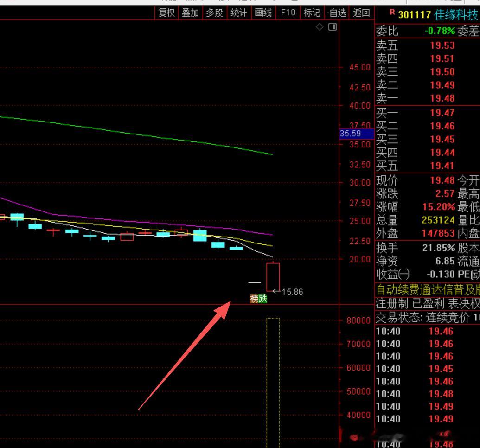The width and height of the screenshot is (480, 448).
Task: Select the 多股 multi-stock view
Action: pos(215,13)
